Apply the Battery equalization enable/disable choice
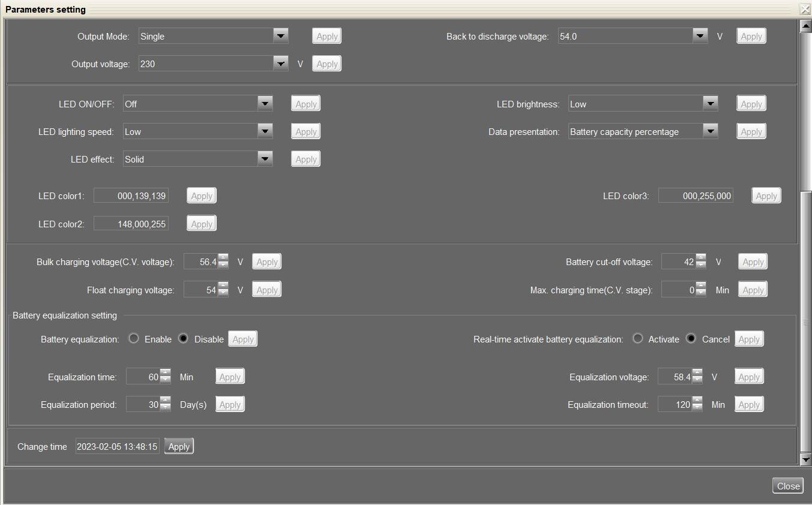This screenshot has height=505, width=812. tap(243, 339)
